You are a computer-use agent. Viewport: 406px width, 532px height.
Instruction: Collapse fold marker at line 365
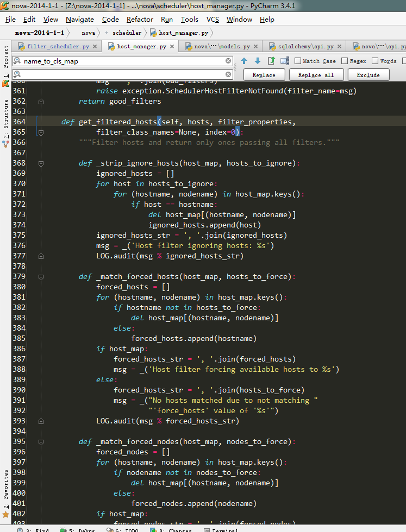pos(41,132)
